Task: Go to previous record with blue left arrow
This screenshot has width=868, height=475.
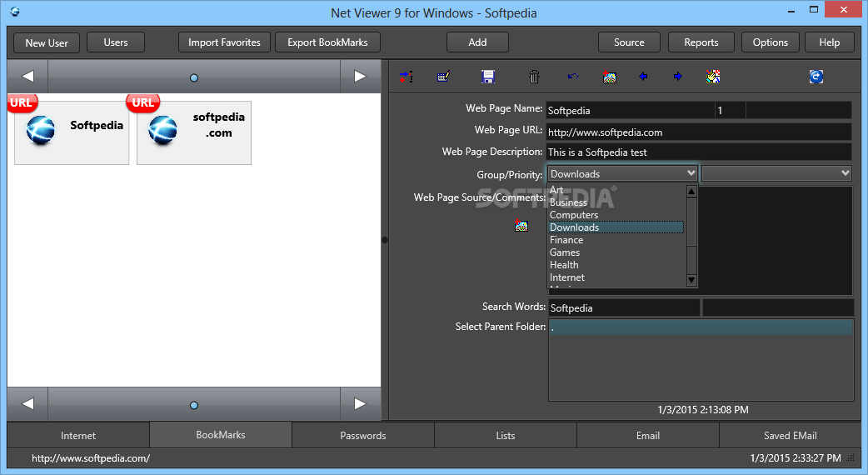Action: click(x=643, y=77)
